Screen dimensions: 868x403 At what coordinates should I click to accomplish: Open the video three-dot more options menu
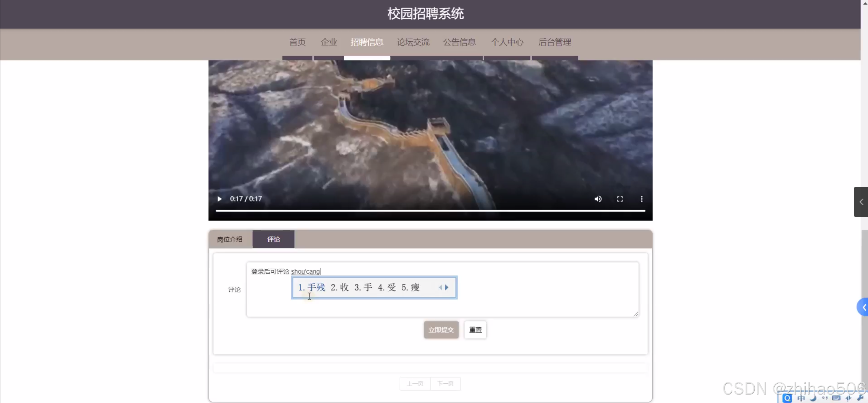pos(641,199)
